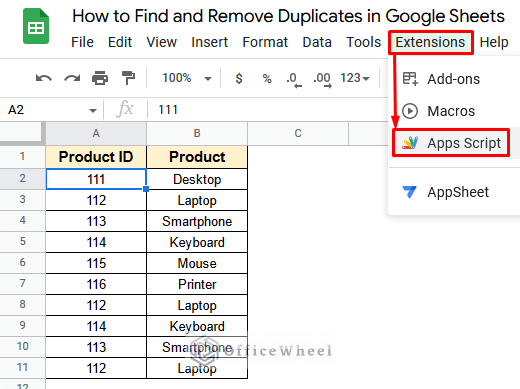Click the 'Product ID' header cell

click(96, 157)
